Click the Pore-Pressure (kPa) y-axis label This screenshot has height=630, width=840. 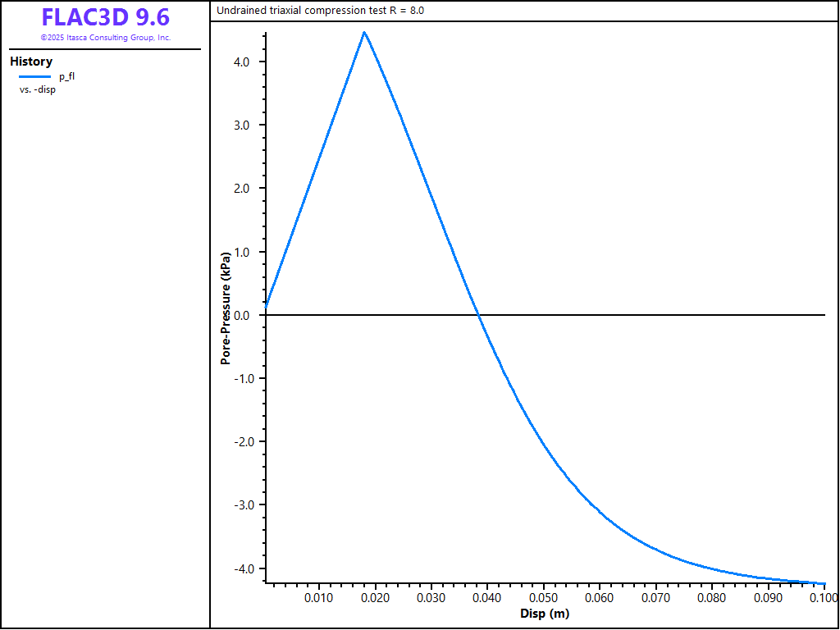click(225, 308)
